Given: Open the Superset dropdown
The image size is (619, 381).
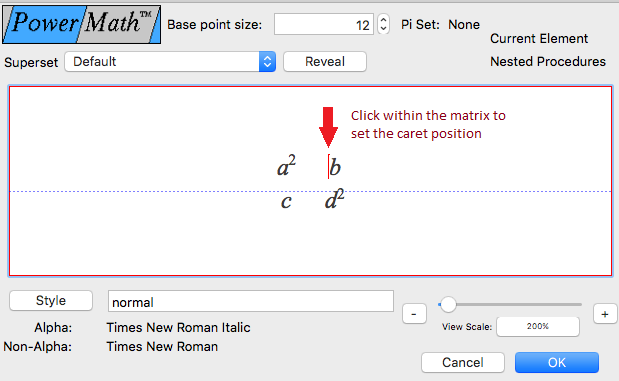Looking at the screenshot, I should pyautogui.click(x=170, y=62).
